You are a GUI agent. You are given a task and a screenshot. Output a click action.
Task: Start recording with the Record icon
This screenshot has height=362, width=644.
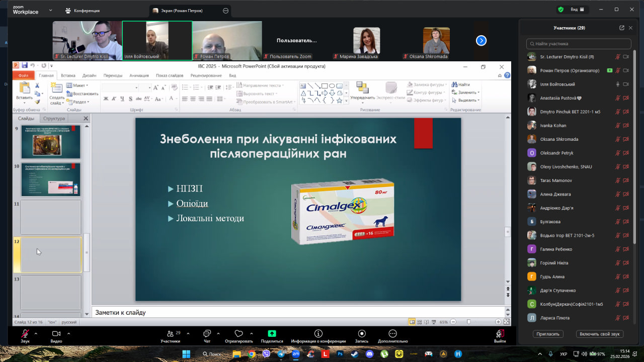tap(362, 334)
